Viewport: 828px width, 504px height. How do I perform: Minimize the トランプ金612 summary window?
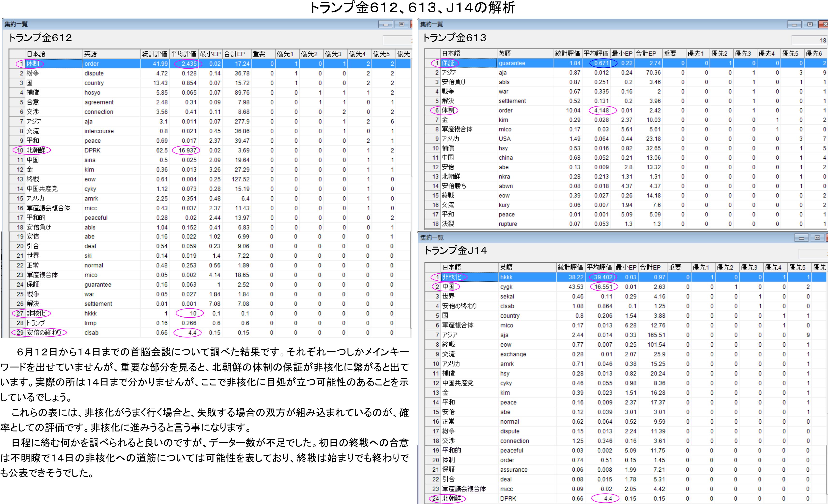click(x=385, y=25)
